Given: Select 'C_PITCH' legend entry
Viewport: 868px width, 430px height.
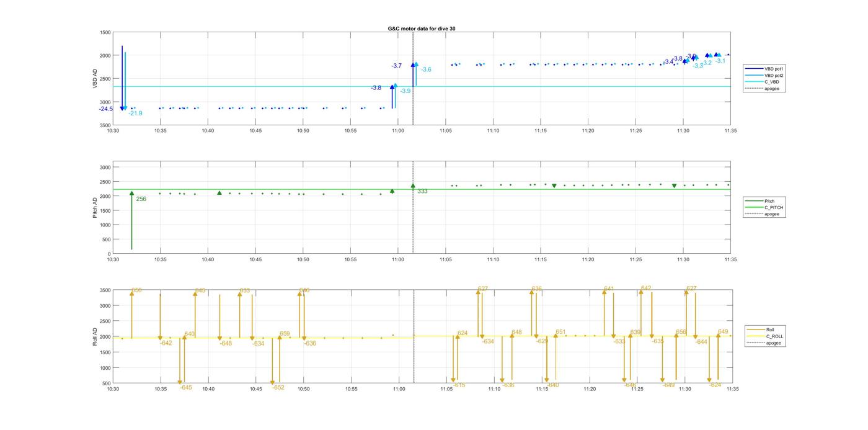Looking at the screenshot, I should [x=774, y=208].
